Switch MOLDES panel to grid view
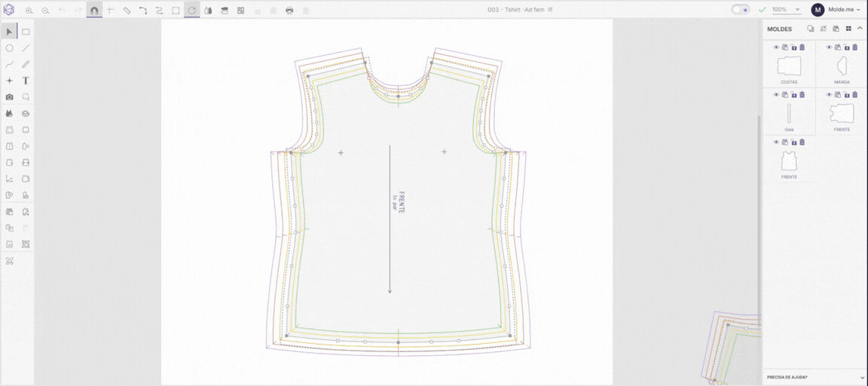The height and width of the screenshot is (386, 868). [848, 28]
